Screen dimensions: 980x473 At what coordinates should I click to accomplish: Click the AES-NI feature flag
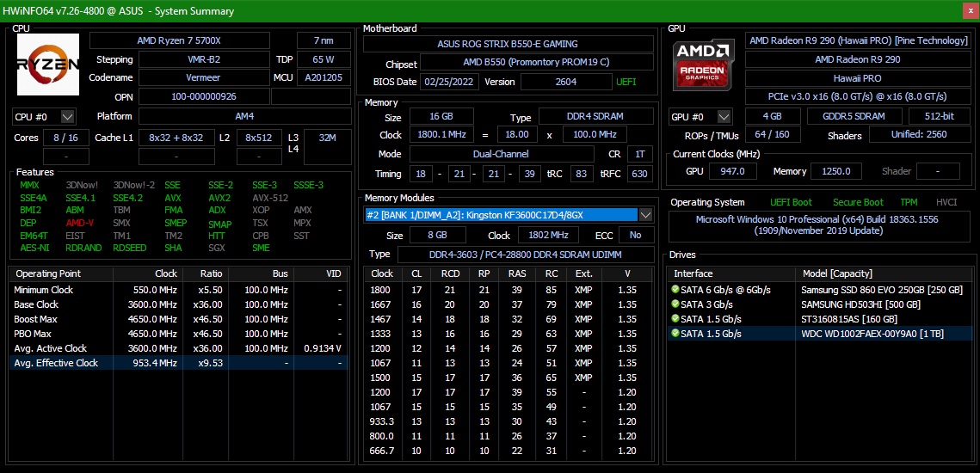click(34, 248)
